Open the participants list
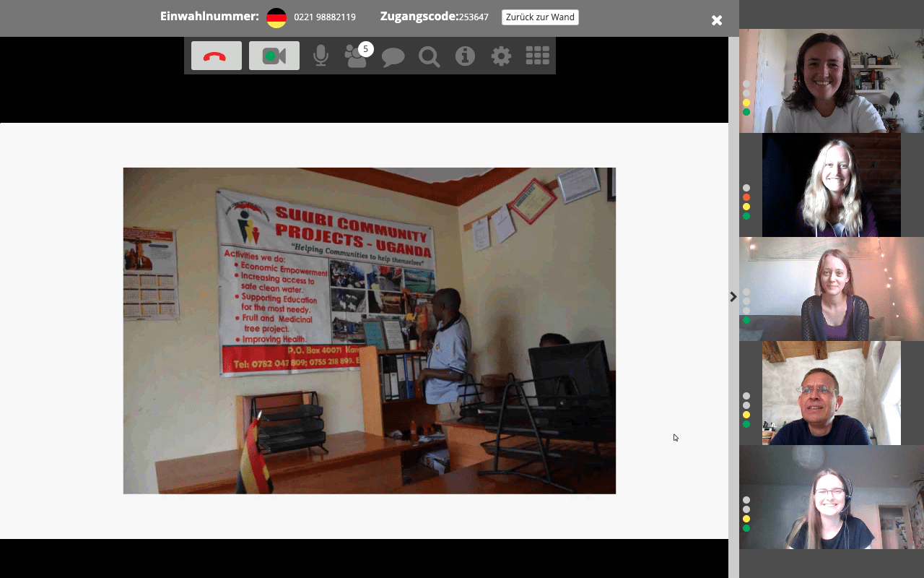 click(355, 56)
